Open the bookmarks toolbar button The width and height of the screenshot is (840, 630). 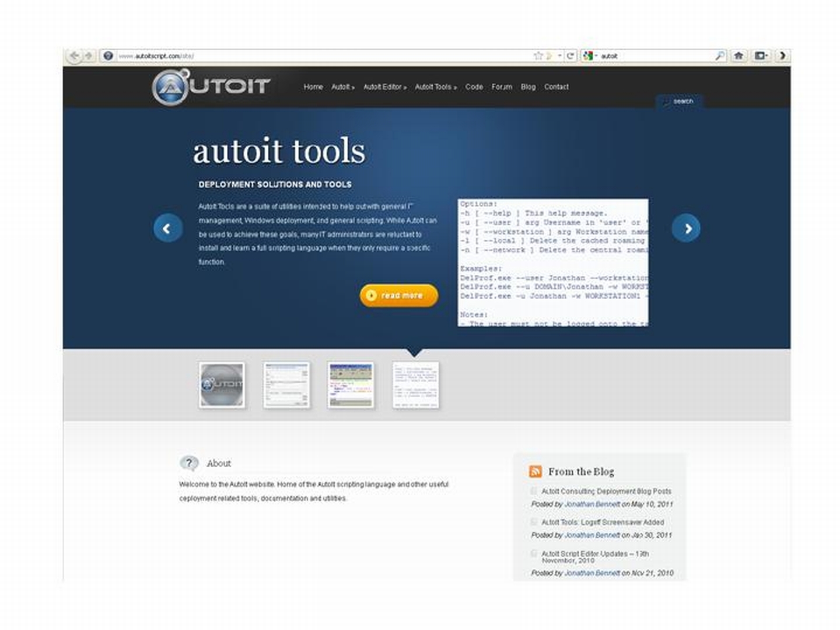pos(761,56)
